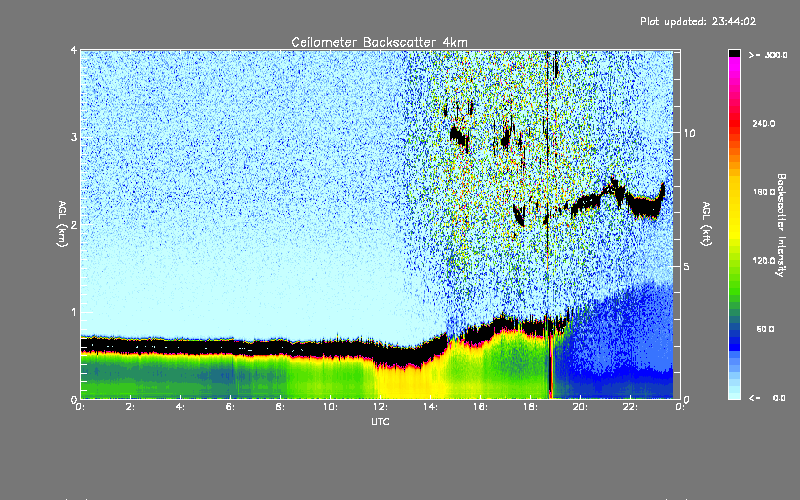Click the "10" tick on the kft axis
The height and width of the screenshot is (500, 800).
click(689, 133)
